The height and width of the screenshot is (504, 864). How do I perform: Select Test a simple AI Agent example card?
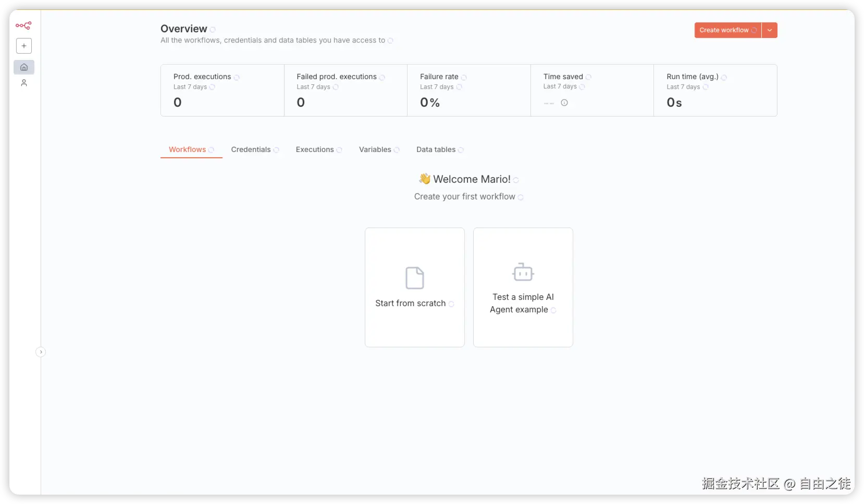tap(523, 287)
